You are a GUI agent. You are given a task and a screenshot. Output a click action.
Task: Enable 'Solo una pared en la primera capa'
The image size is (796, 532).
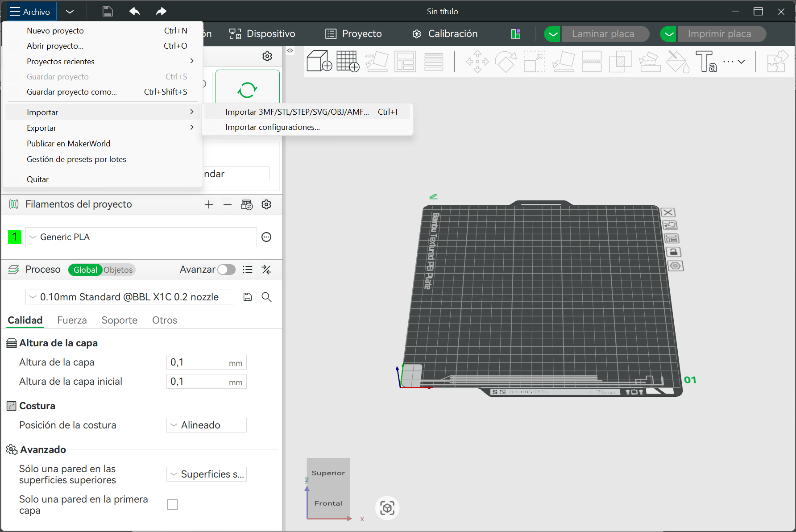172,504
